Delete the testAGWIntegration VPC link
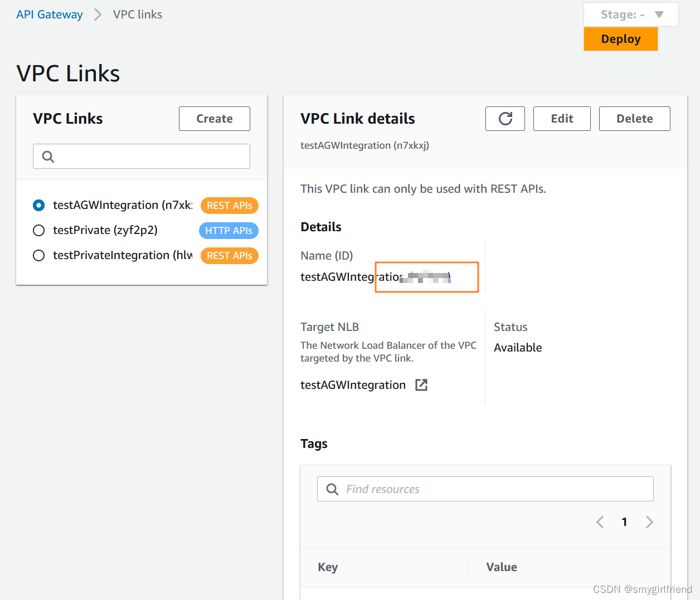Screen dimensions: 700x600 point(634,118)
